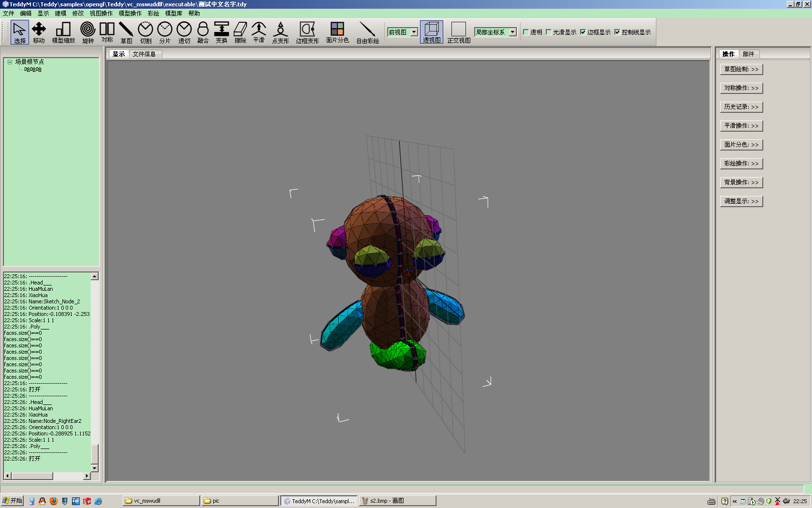Click the log panel scroll-up arrow

click(x=95, y=276)
